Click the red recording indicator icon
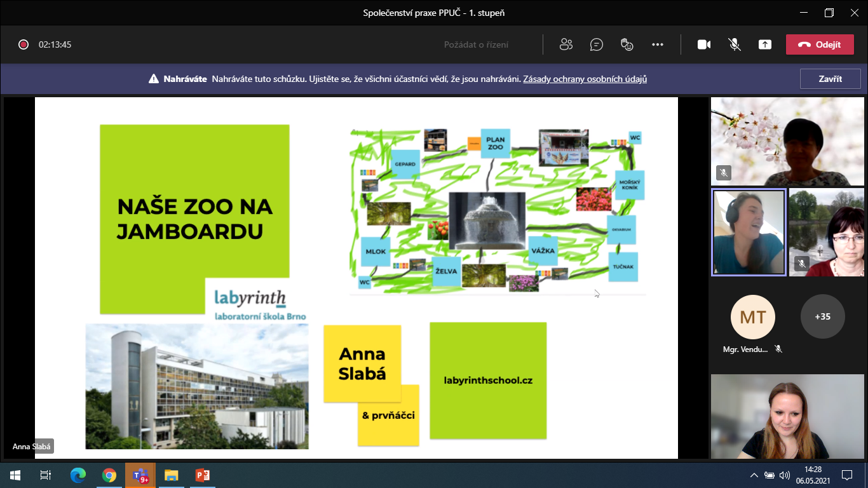Image resolution: width=868 pixels, height=488 pixels. [x=24, y=44]
